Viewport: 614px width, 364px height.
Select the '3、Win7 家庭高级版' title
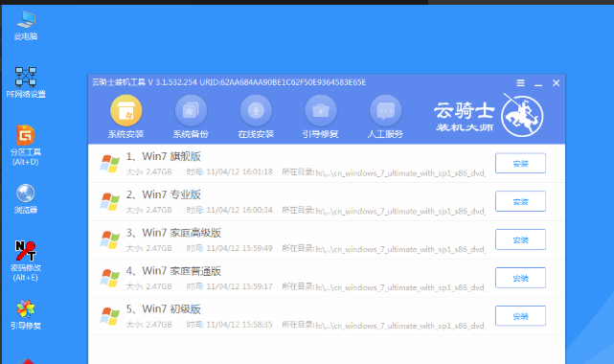click(x=173, y=233)
